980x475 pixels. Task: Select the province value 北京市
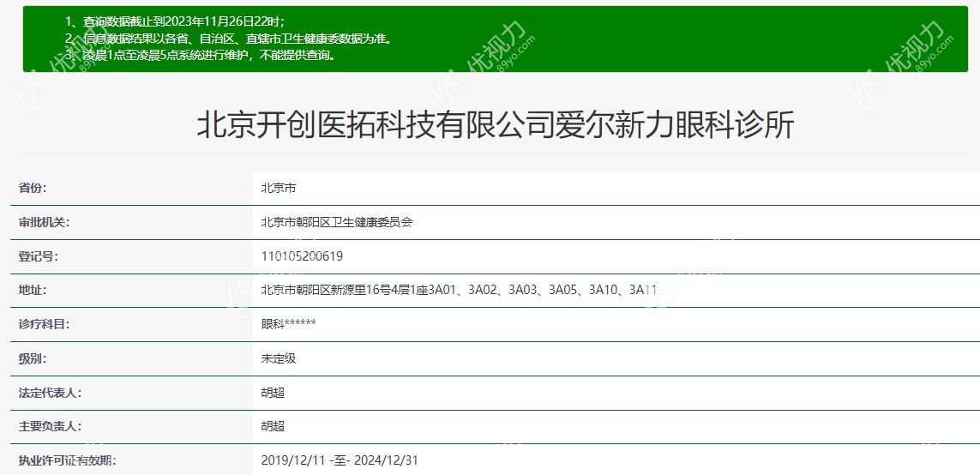coord(278,188)
